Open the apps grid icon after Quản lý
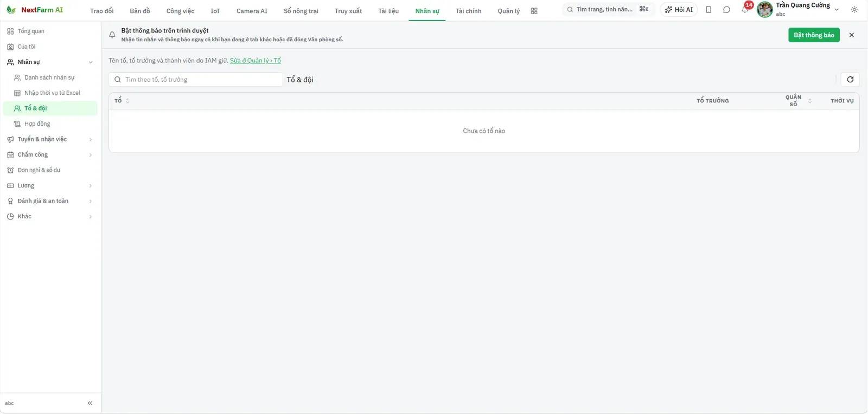The image size is (868, 414). pos(534,11)
